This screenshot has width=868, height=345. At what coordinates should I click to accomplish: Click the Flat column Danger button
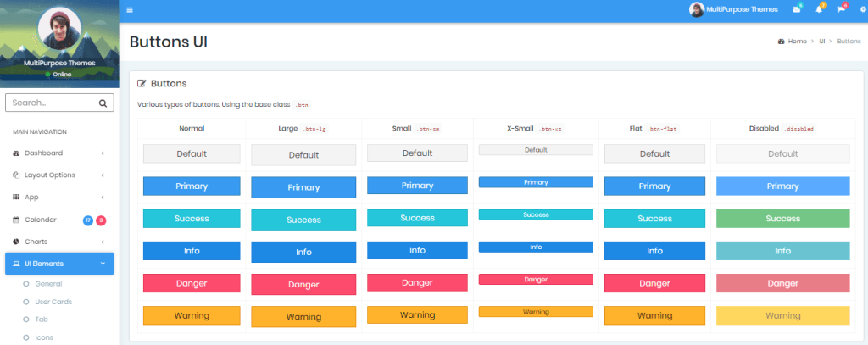click(655, 283)
